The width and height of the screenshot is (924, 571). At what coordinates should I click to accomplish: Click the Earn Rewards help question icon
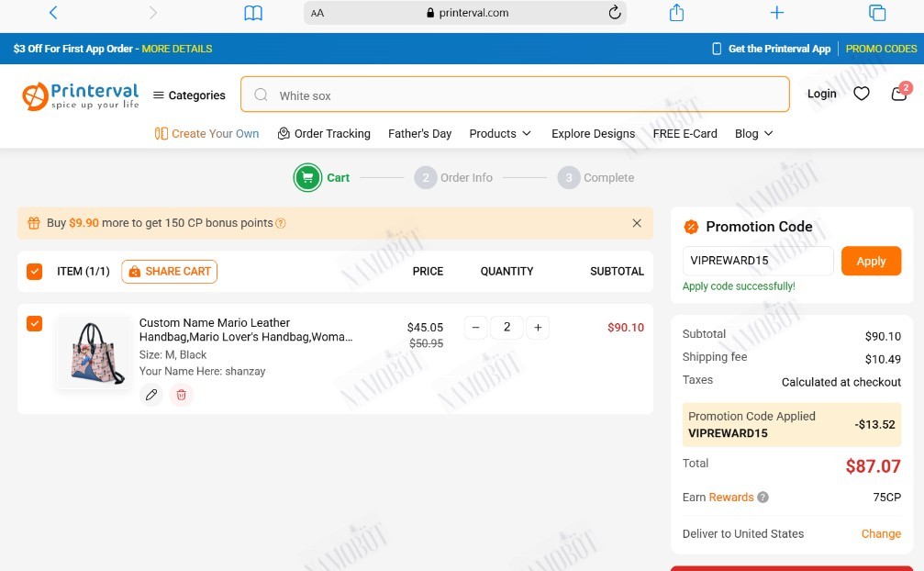[x=763, y=498]
